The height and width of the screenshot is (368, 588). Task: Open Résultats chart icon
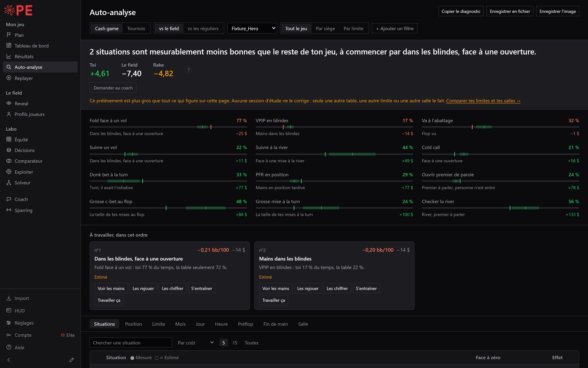pos(9,56)
